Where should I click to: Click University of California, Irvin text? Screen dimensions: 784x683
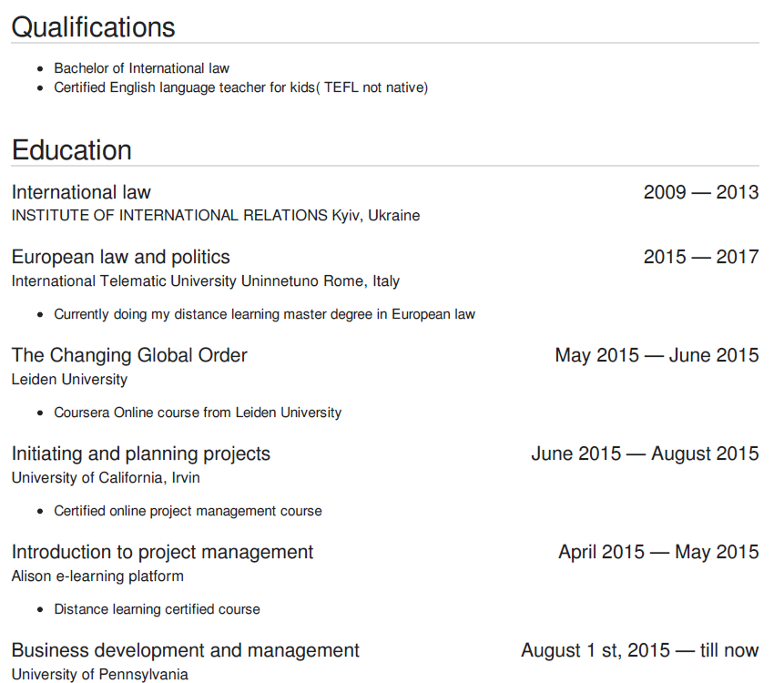(106, 478)
